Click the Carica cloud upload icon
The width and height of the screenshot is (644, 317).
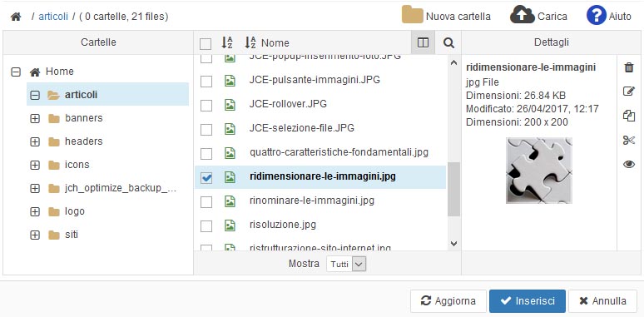click(523, 15)
